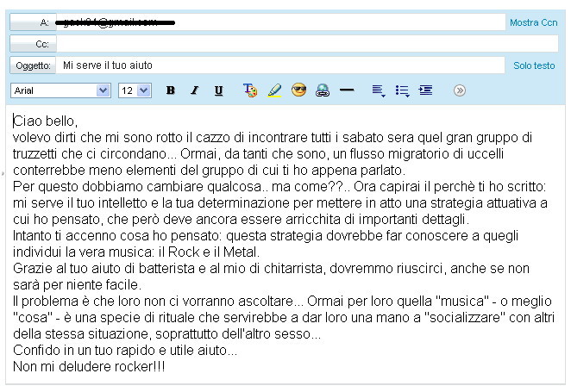Toggle bold formatting
The image size is (571, 392).
point(171,90)
